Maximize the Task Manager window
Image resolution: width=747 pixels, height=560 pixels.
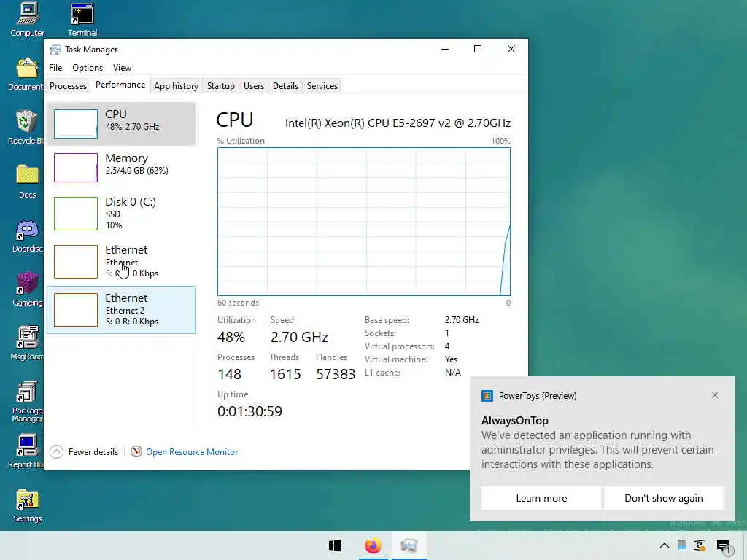478,49
